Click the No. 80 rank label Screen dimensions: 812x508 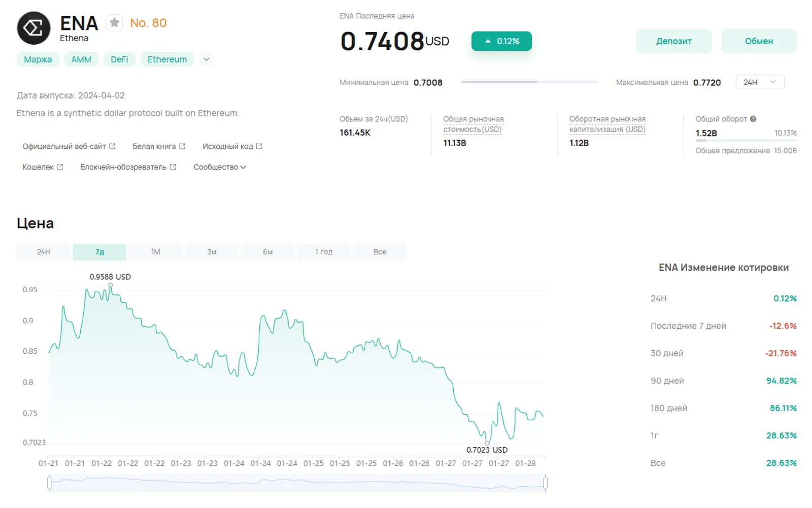(148, 23)
